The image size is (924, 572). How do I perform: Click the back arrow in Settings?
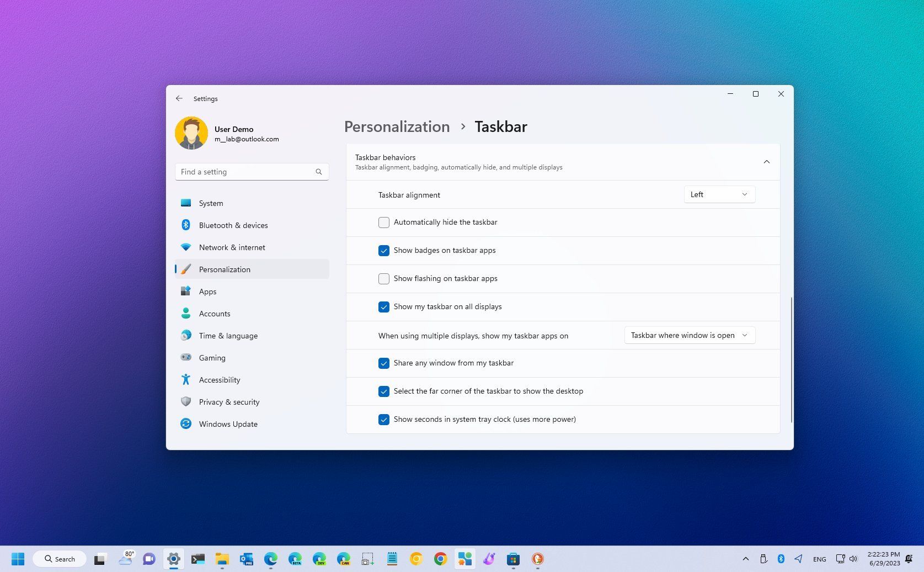click(179, 98)
